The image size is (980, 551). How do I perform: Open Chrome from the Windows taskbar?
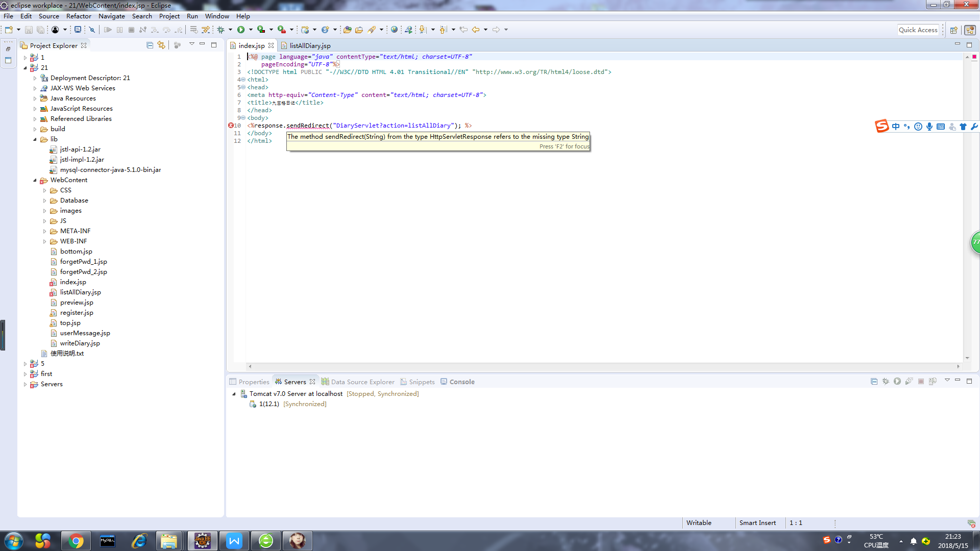click(x=76, y=541)
